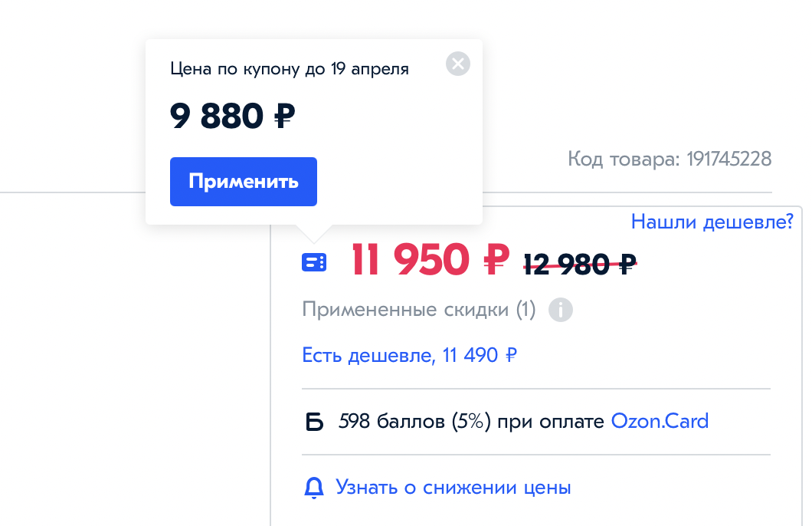Click the Примененные скидки (1) label
Screen dimensions: 812x526
(418, 310)
